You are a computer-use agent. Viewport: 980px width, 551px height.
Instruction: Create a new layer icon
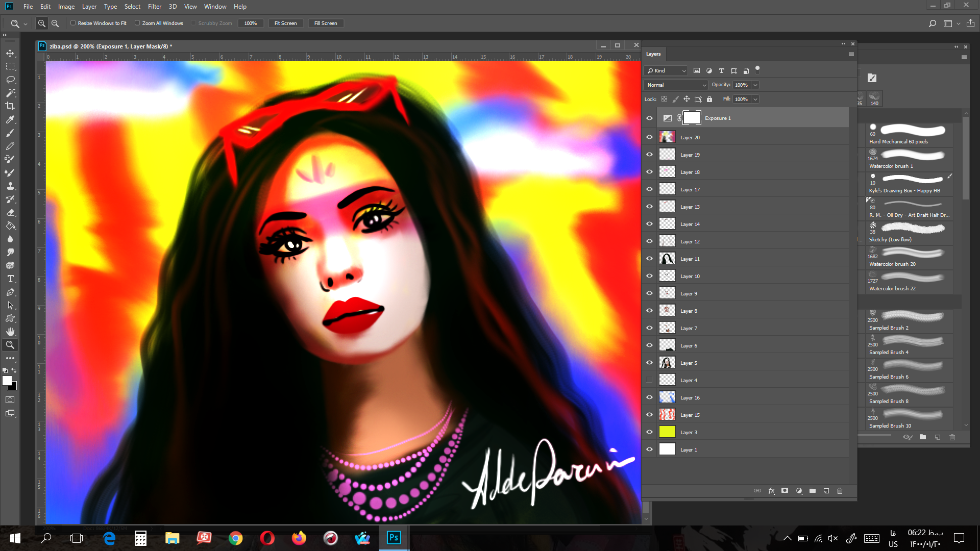click(826, 491)
